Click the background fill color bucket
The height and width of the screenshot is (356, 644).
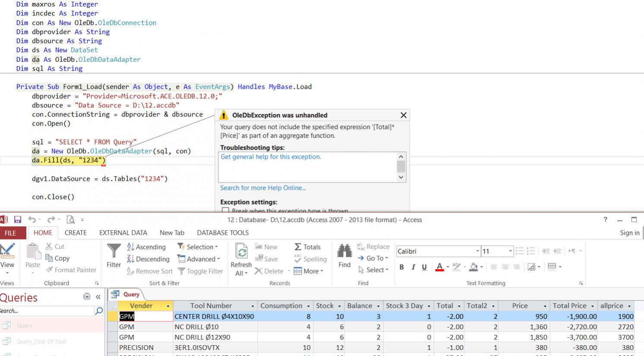pos(474,267)
